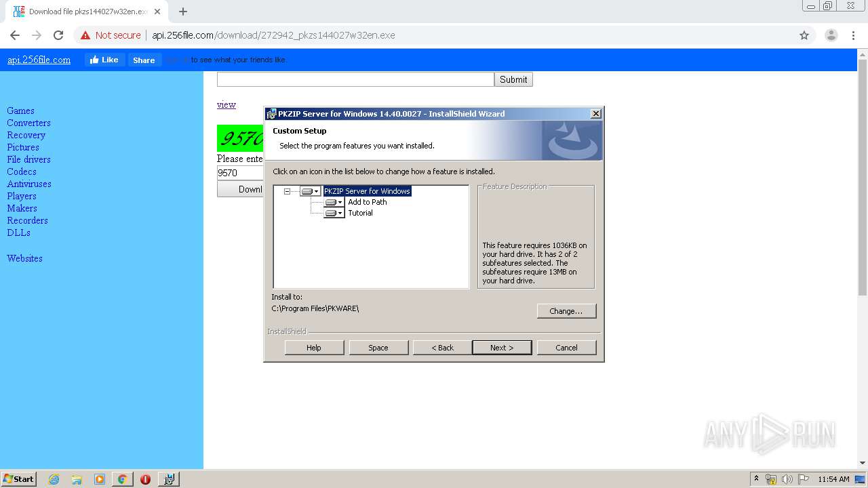This screenshot has height=488, width=868.
Task: Open the Players category
Action: (x=22, y=196)
